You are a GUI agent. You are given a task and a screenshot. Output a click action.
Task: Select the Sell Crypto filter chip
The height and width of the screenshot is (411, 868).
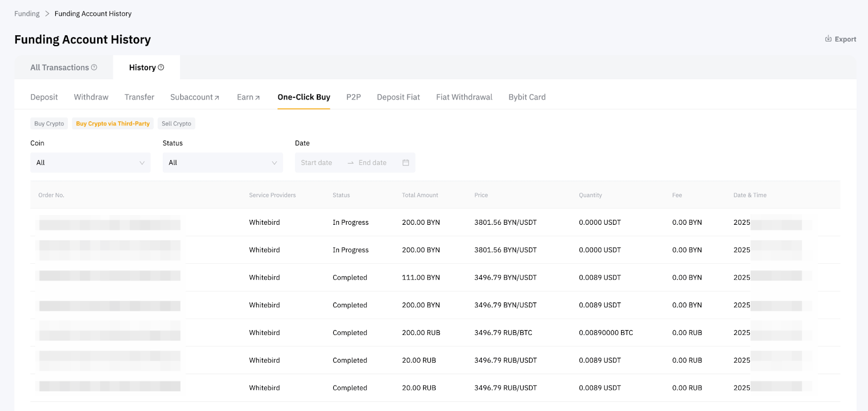(176, 124)
